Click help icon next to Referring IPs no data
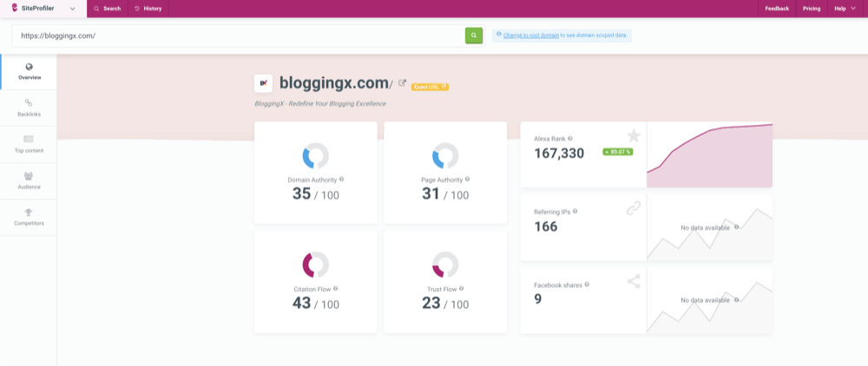868x366 pixels. click(x=736, y=226)
